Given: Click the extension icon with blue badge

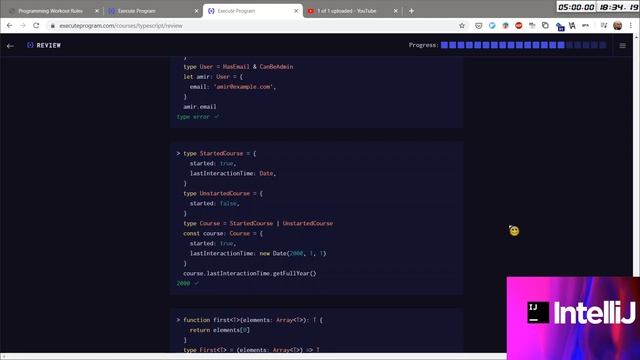Looking at the screenshot, I should 560,27.
